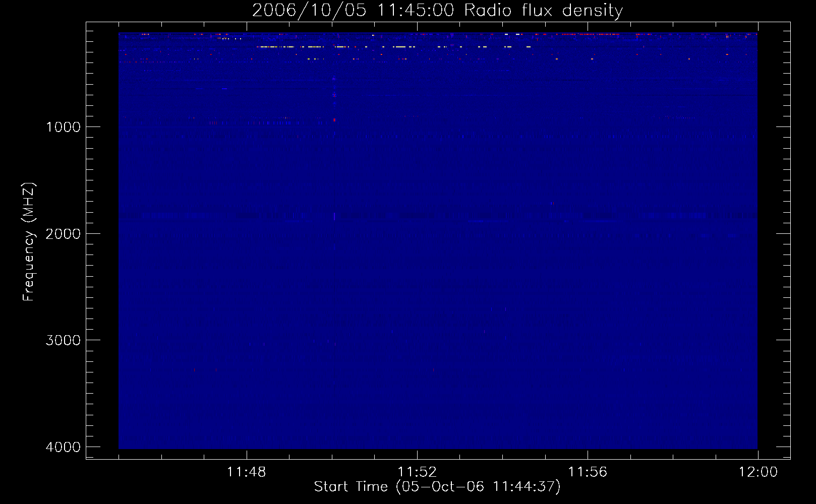Click the 4000 frequency tick label

pyautogui.click(x=63, y=447)
